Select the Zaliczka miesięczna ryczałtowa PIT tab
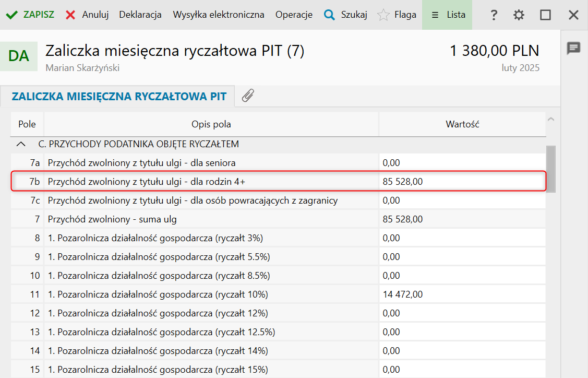The width and height of the screenshot is (588, 378). (119, 97)
